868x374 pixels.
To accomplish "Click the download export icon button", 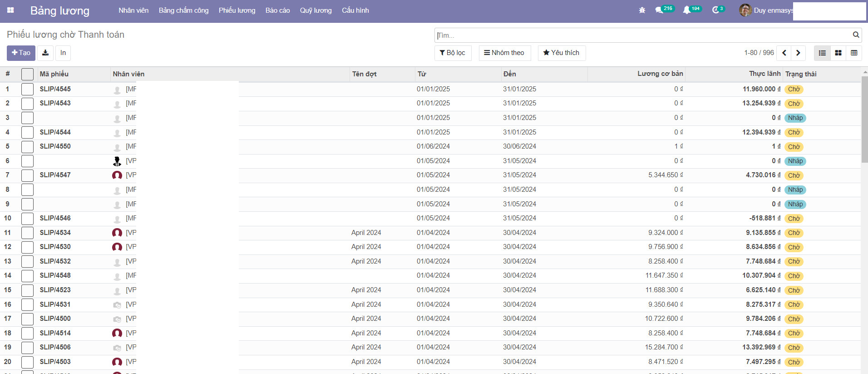I will coord(45,53).
